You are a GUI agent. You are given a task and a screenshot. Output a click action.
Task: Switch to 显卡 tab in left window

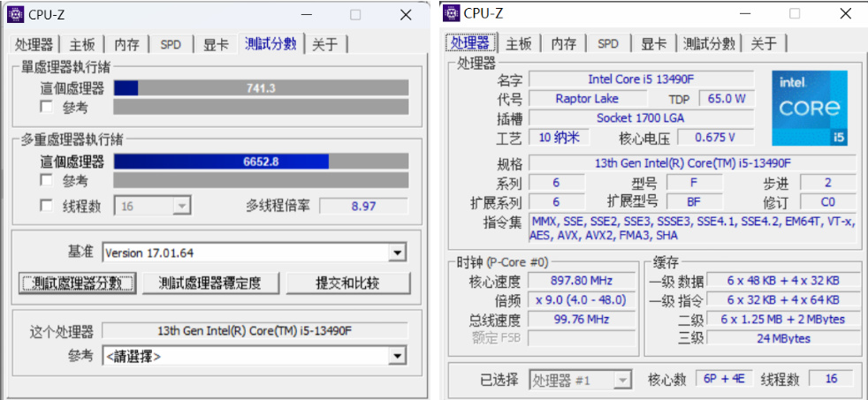tap(216, 45)
